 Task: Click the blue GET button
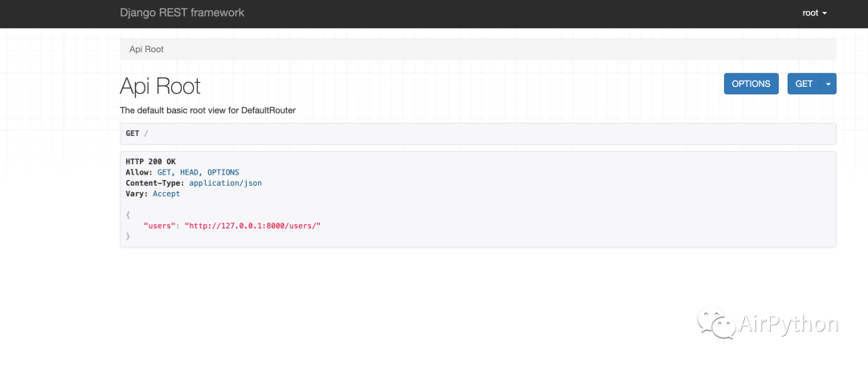pos(804,84)
